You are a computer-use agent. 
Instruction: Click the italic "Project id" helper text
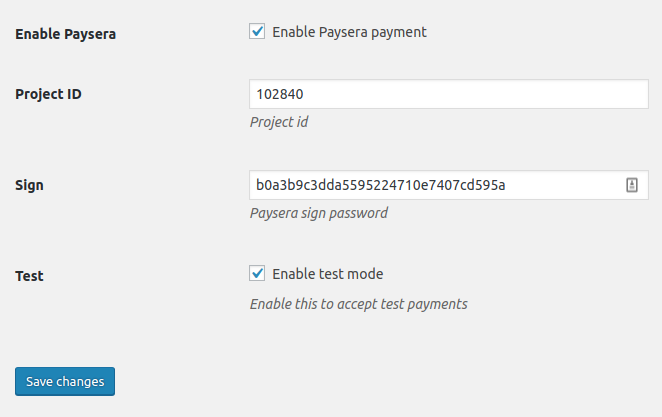tap(279, 122)
